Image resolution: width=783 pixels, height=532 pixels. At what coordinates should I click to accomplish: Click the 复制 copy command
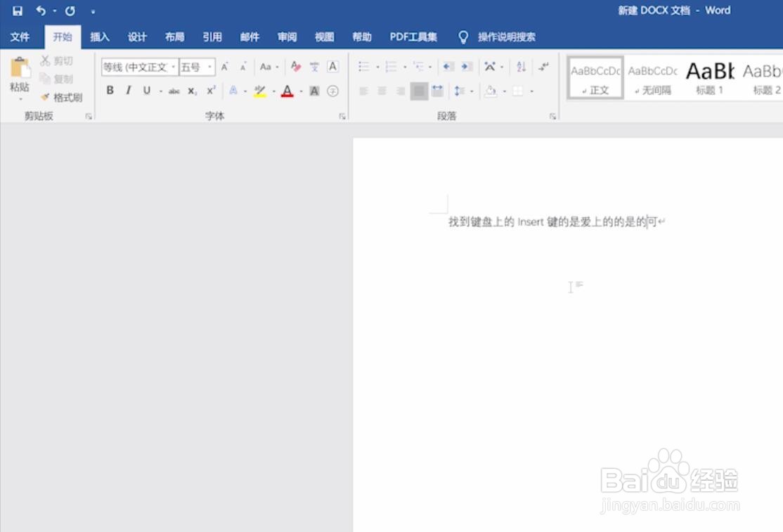click(63, 79)
